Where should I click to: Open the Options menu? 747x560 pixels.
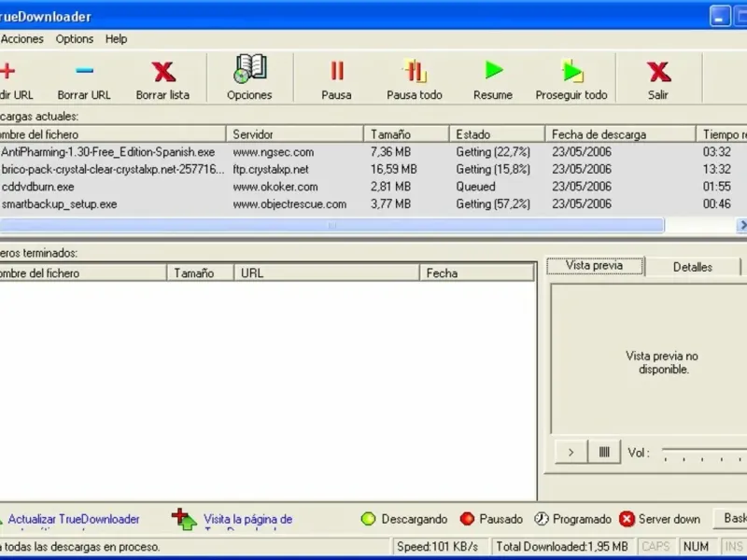tap(75, 39)
